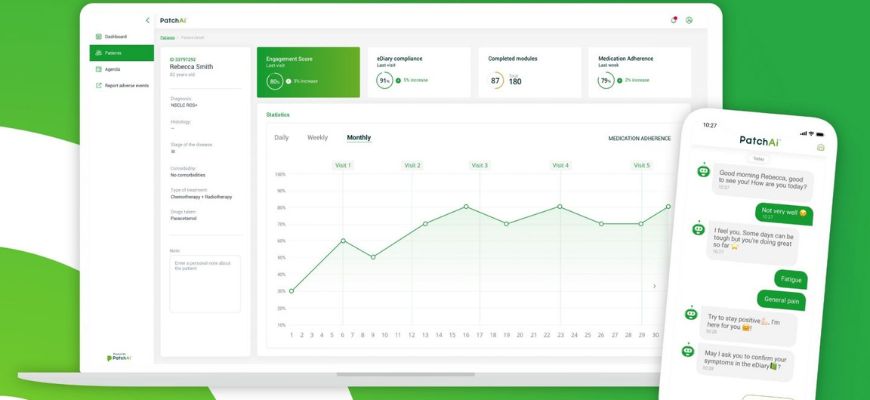
Task: Click the Visit 1 marker
Action: point(343,165)
